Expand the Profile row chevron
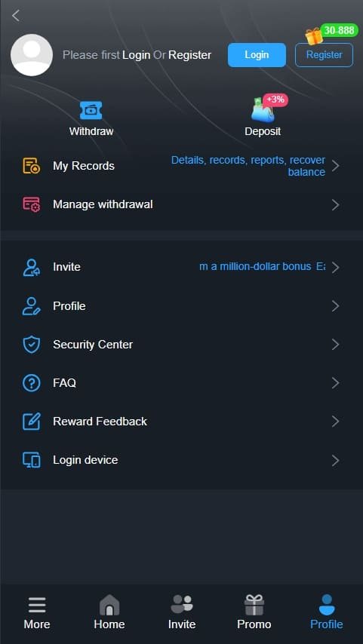Image resolution: width=363 pixels, height=644 pixels. [x=336, y=306]
